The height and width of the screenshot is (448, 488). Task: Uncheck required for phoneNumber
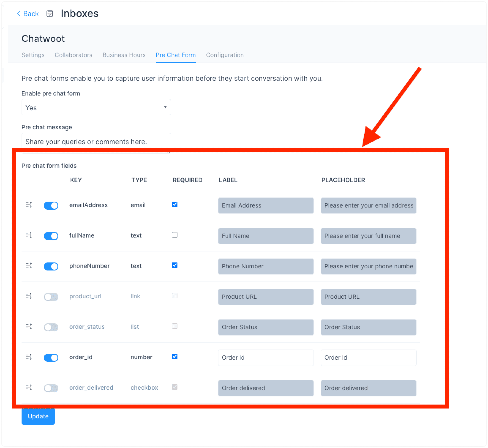tap(175, 265)
